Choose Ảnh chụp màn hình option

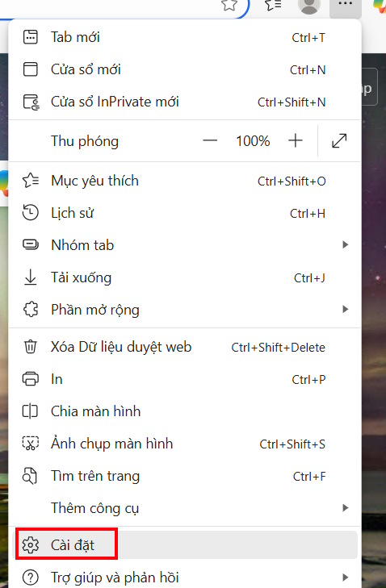[x=184, y=444]
